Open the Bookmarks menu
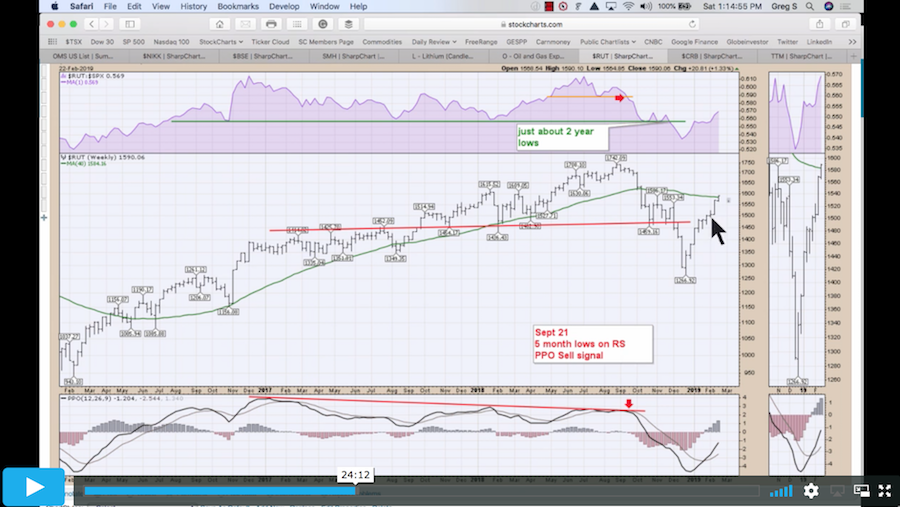The height and width of the screenshot is (507, 900). tap(238, 6)
